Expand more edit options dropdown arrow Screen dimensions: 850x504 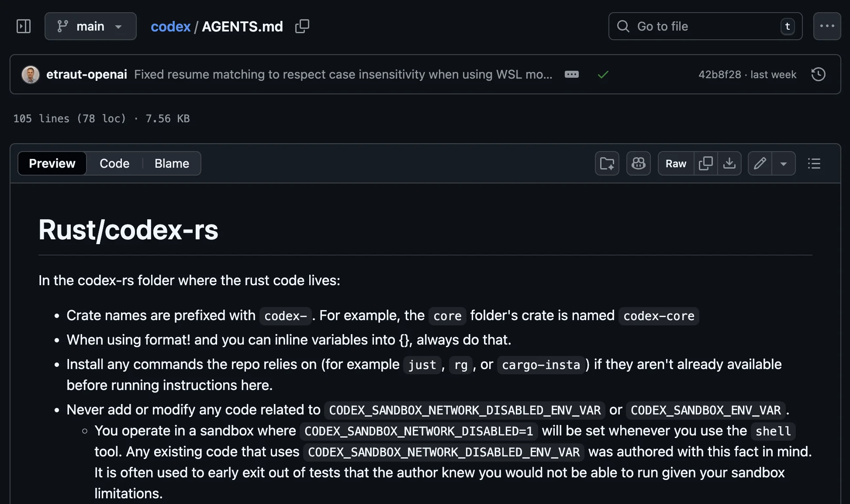pyautogui.click(x=784, y=163)
